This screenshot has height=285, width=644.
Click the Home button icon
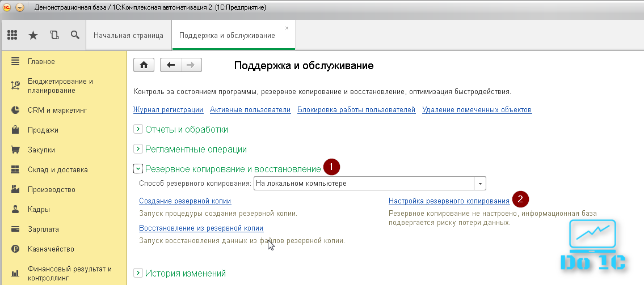coord(144,65)
